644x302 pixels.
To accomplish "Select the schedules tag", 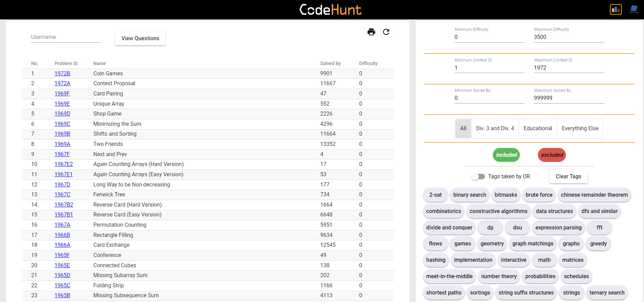I will coord(576,276).
